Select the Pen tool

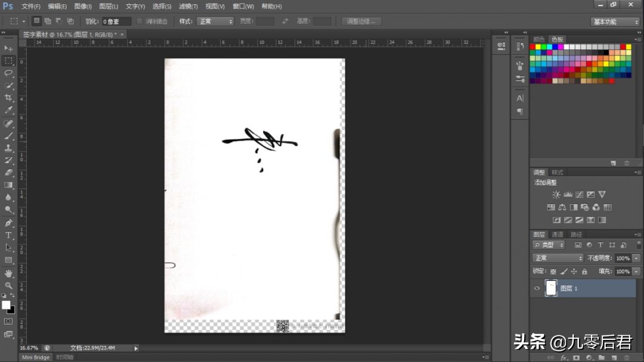pos(8,223)
